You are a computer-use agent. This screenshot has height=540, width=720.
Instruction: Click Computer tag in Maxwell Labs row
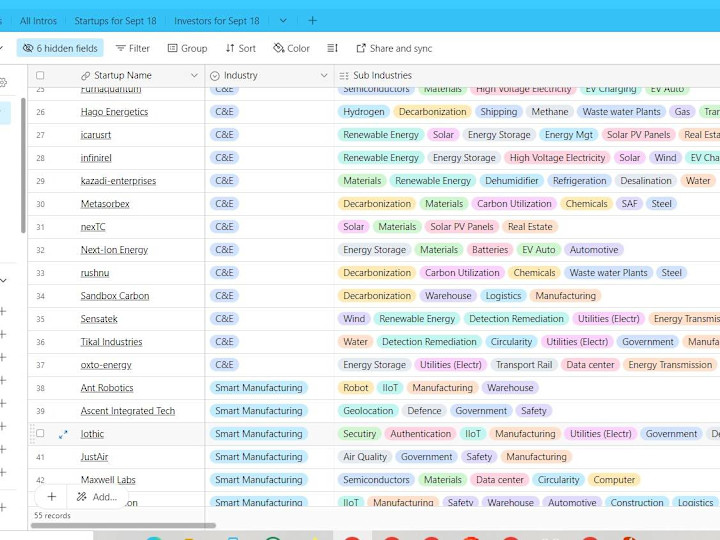pyautogui.click(x=614, y=479)
